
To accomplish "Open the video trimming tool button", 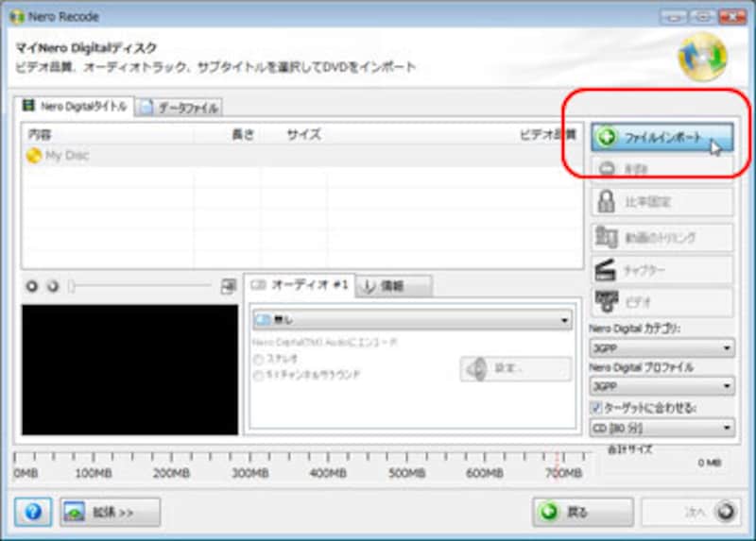I will click(662, 237).
